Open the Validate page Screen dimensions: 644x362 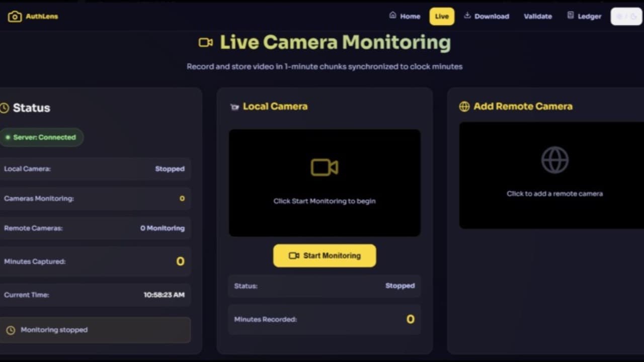pyautogui.click(x=537, y=16)
